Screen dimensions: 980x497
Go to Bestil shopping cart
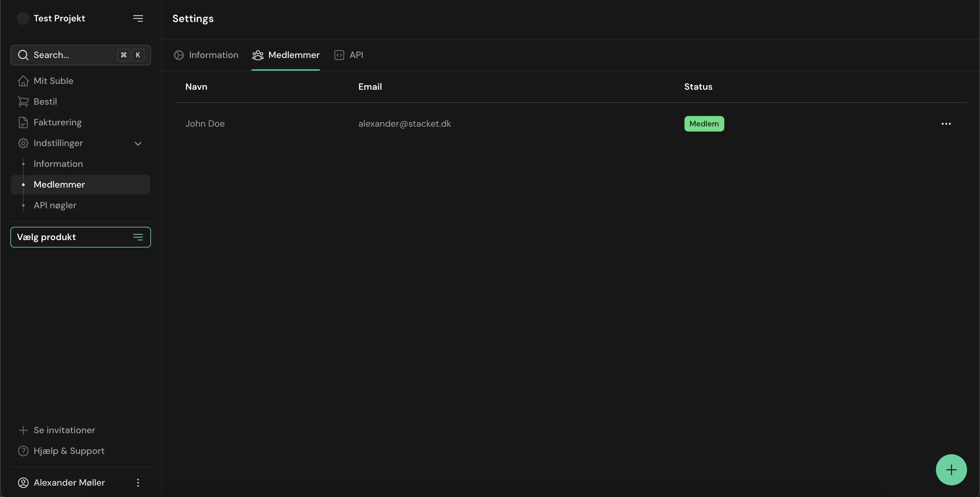(x=45, y=101)
